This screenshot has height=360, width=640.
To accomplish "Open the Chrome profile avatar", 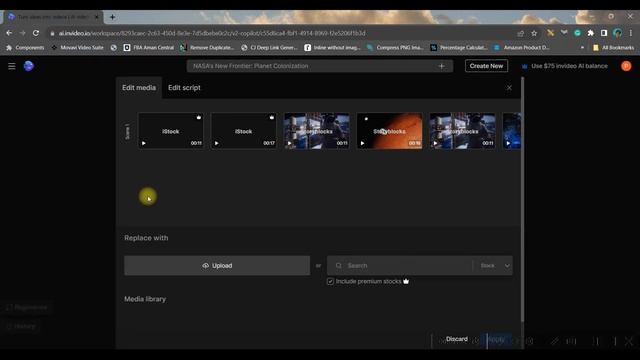I will coord(618,33).
